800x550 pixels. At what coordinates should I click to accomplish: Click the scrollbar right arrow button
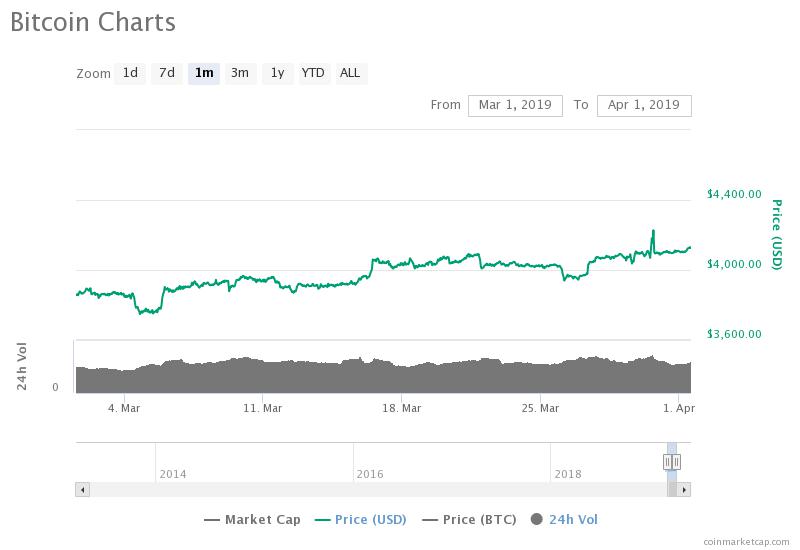pos(684,490)
